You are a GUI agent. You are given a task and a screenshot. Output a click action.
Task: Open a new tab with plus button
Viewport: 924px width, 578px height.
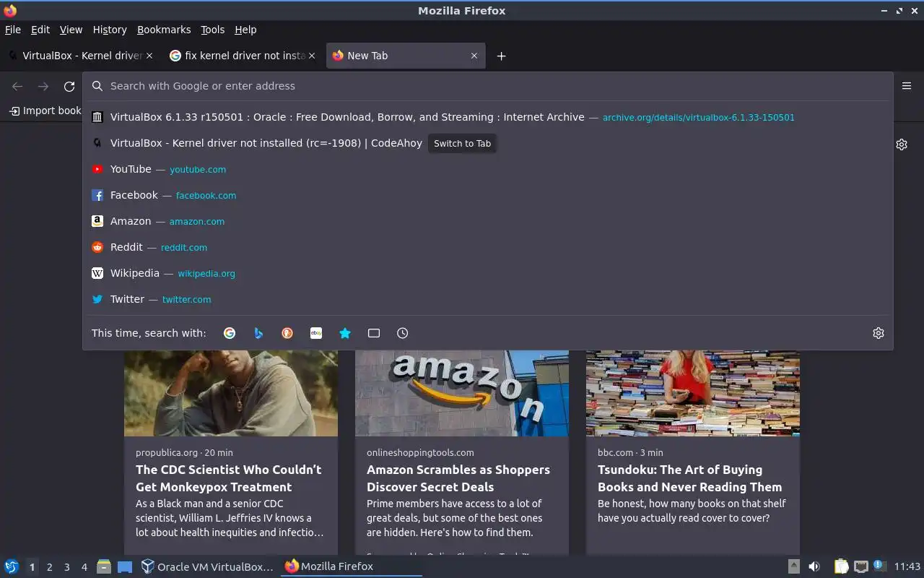[x=501, y=56]
